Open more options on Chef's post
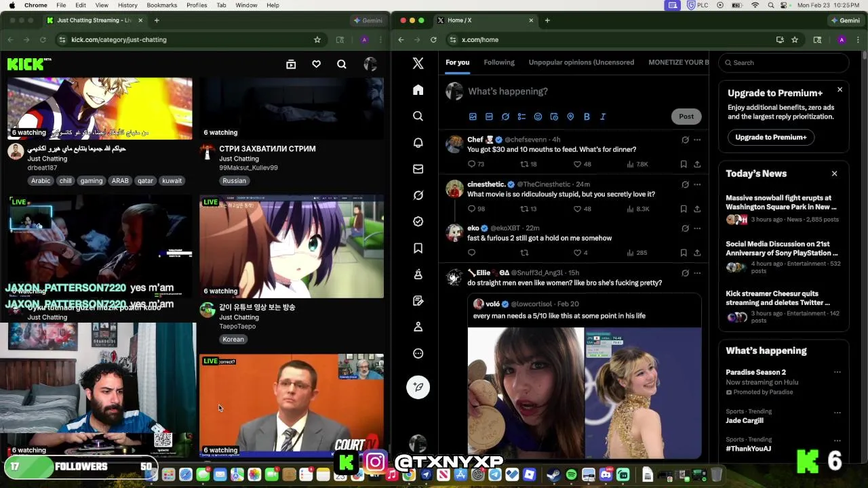 coord(697,140)
